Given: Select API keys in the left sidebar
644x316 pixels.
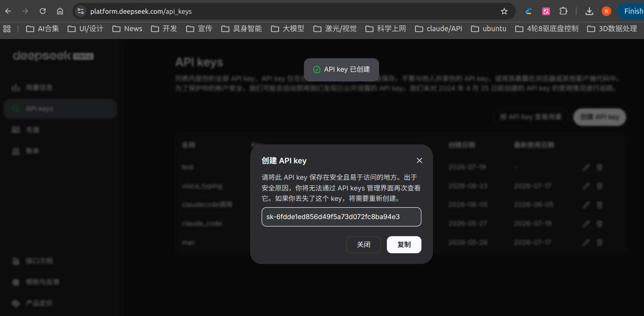Looking at the screenshot, I should (x=60, y=109).
